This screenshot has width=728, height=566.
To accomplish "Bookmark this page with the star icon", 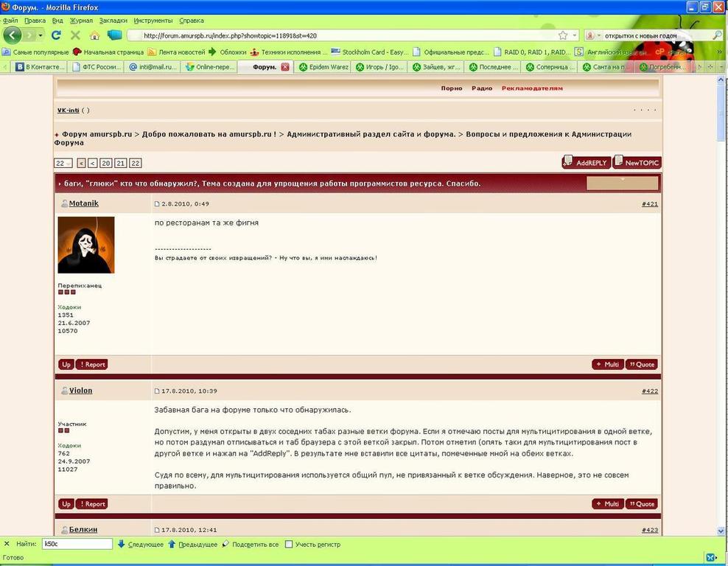I will point(563,35).
